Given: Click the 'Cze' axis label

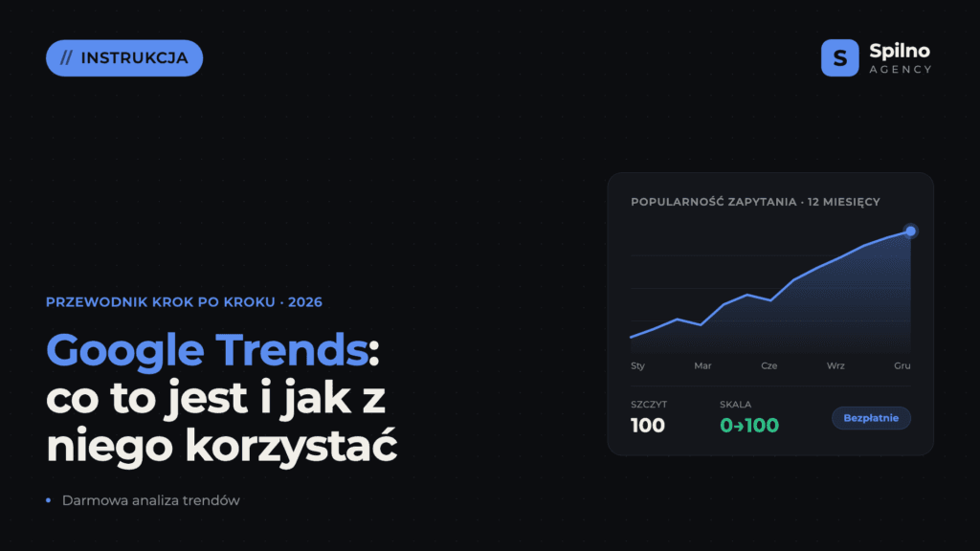Looking at the screenshot, I should (768, 365).
